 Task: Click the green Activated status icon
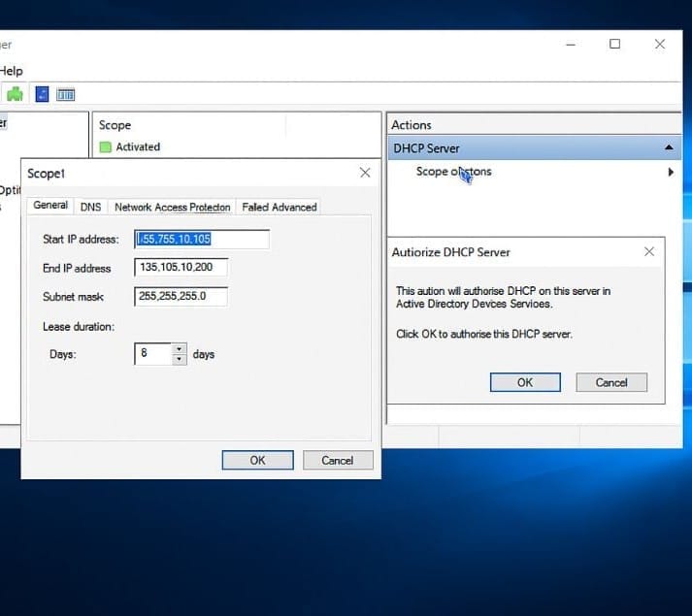click(106, 147)
